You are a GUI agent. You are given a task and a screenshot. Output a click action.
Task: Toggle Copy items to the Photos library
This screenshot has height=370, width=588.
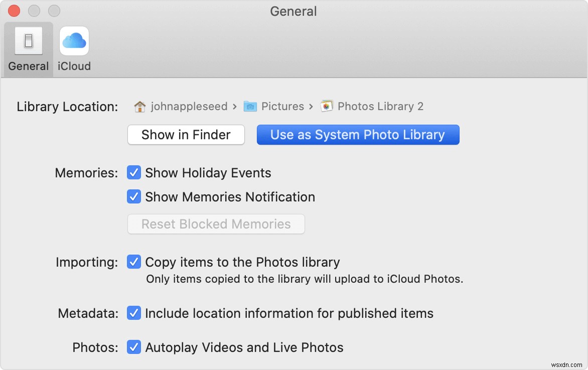(x=133, y=262)
